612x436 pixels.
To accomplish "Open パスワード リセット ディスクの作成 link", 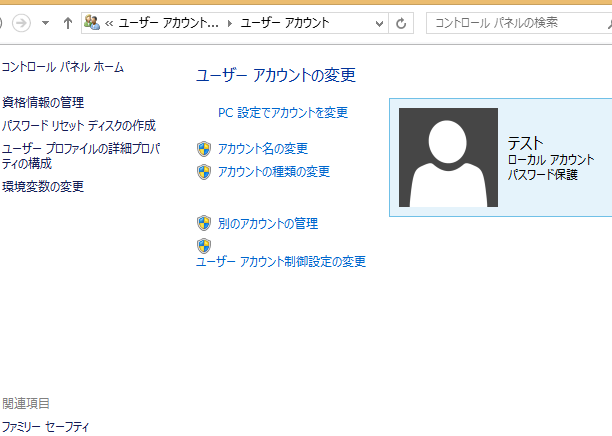I will point(79,125).
